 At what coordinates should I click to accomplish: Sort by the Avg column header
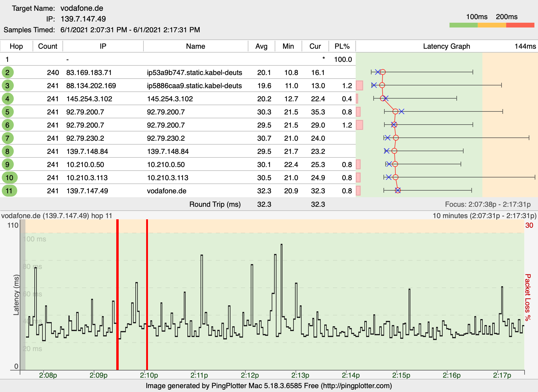click(261, 46)
